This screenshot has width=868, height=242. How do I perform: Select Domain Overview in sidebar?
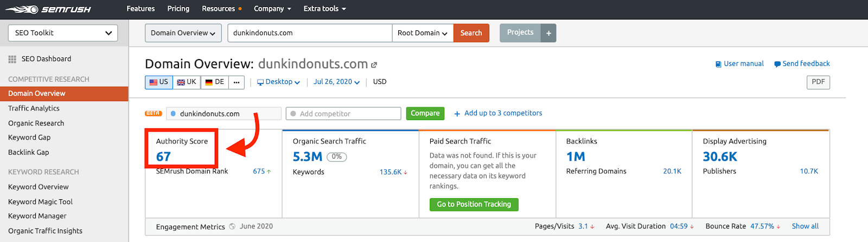click(x=64, y=93)
